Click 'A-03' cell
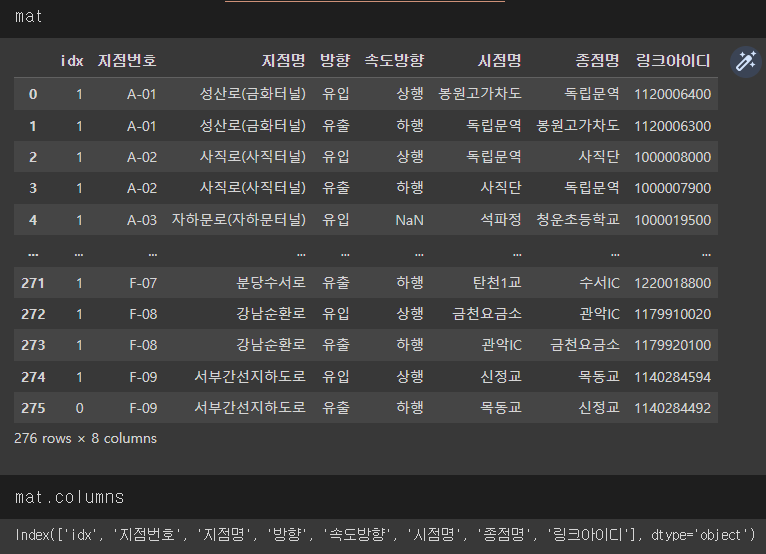 tap(142, 220)
